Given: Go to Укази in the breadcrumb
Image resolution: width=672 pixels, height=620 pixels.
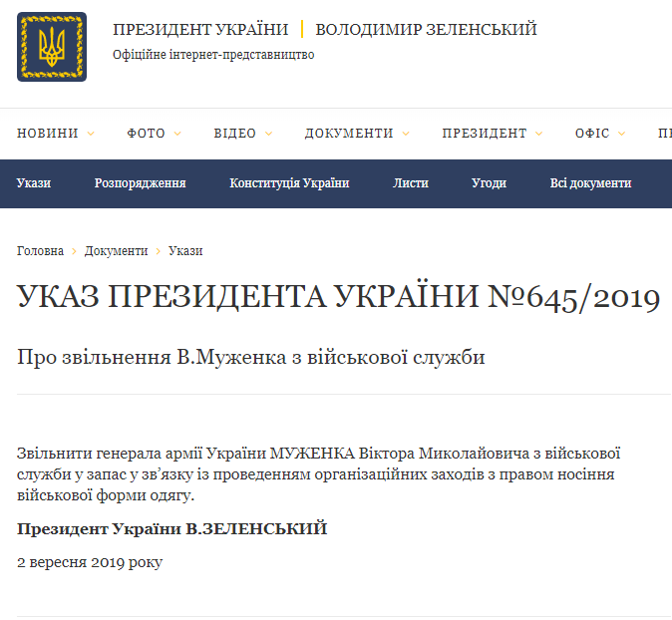Looking at the screenshot, I should pyautogui.click(x=185, y=251).
